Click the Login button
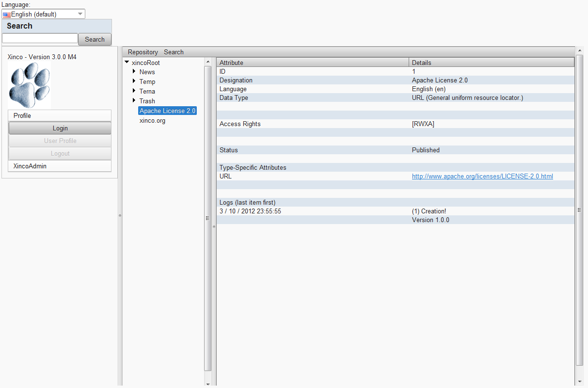 pyautogui.click(x=60, y=128)
